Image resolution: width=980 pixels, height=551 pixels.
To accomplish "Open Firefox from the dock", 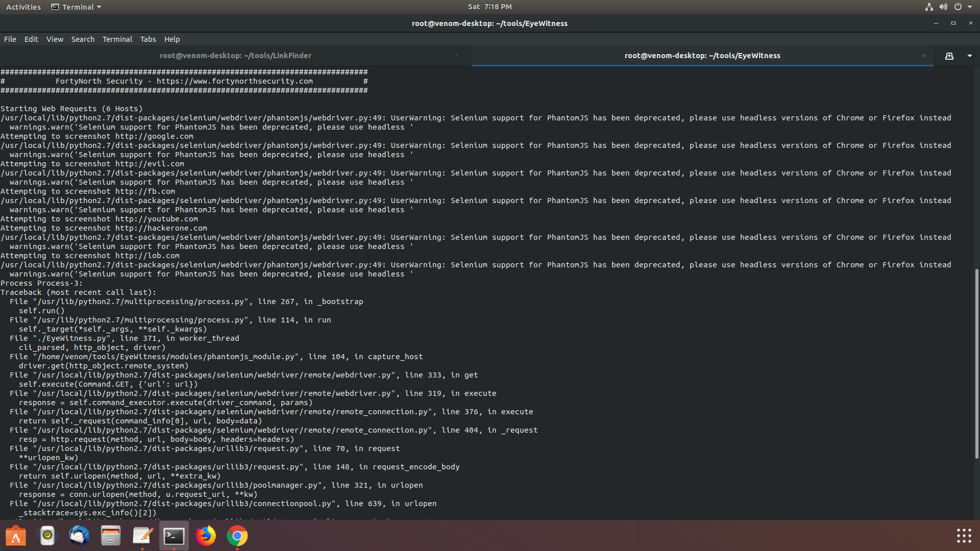I will coord(206,536).
